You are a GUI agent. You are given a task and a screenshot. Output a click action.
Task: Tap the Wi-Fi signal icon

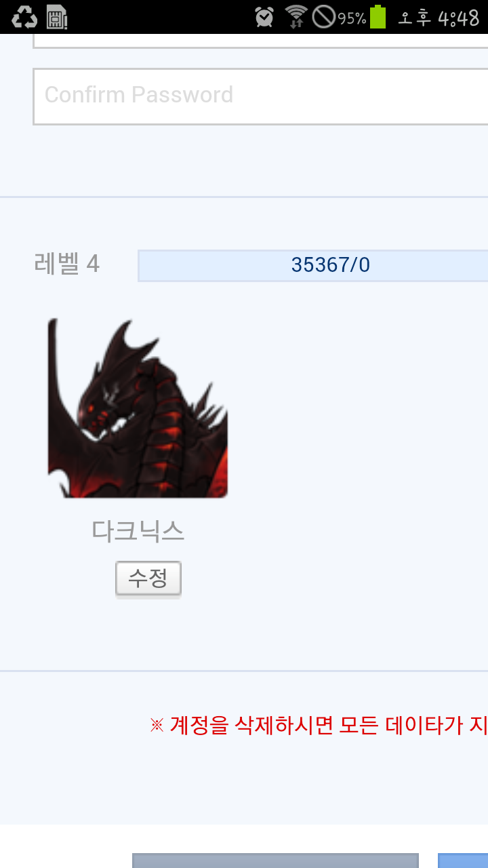[296, 17]
